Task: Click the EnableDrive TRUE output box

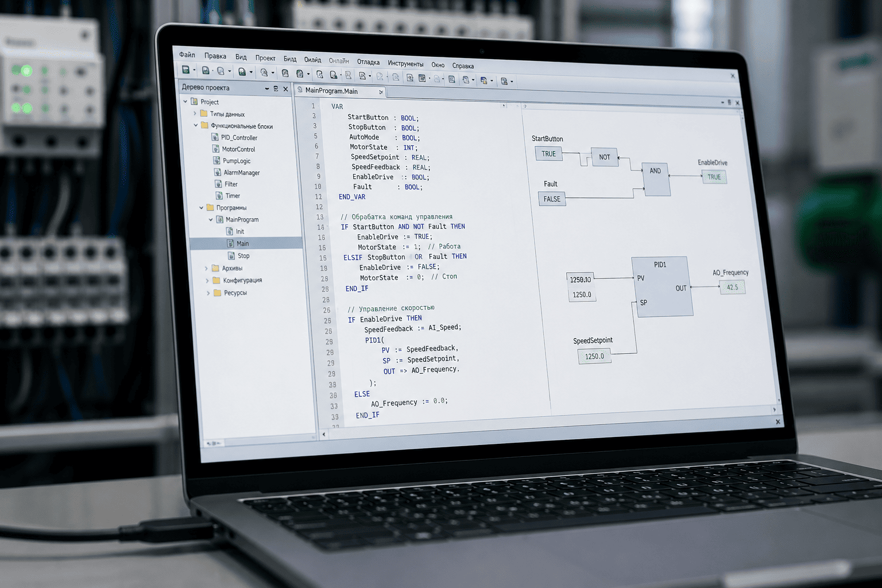Action: [x=714, y=177]
